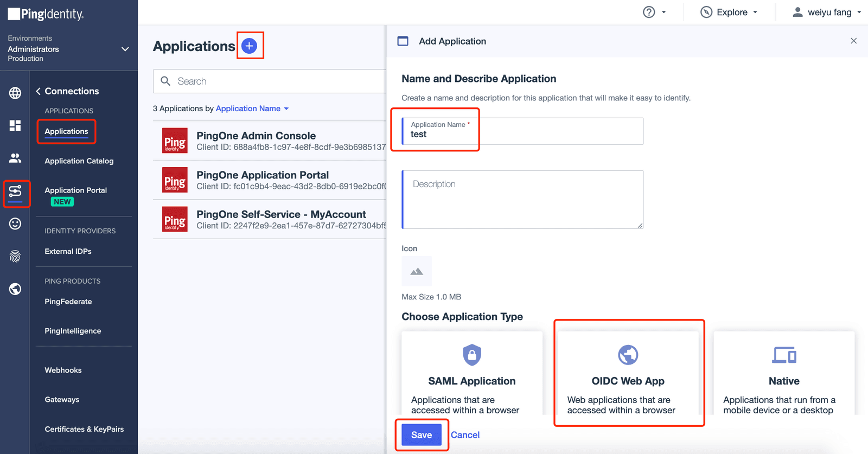Close the Add Application panel
The height and width of the screenshot is (454, 868).
tap(853, 41)
